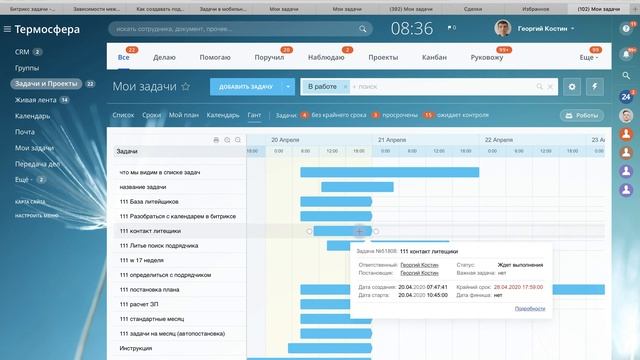Open Календарь in left sidebar menu

tap(32, 116)
